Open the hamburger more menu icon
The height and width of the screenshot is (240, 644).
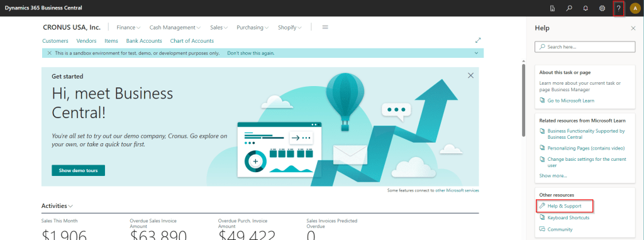(x=325, y=27)
